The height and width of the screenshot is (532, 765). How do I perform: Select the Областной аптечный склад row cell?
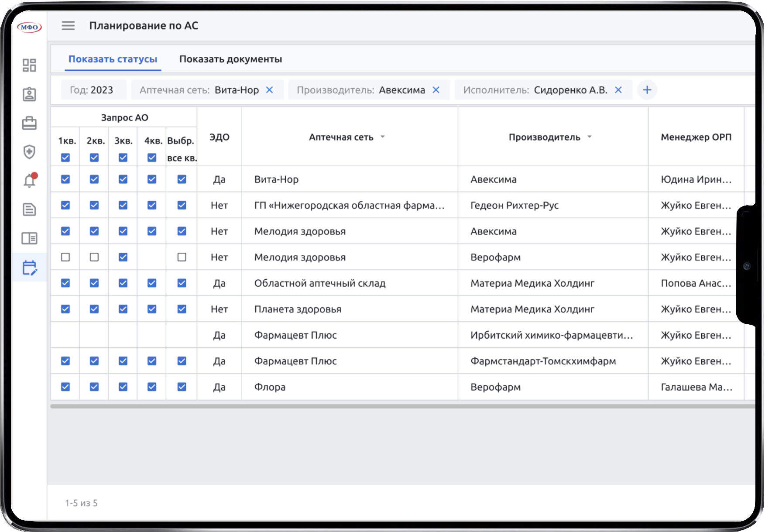point(320,283)
